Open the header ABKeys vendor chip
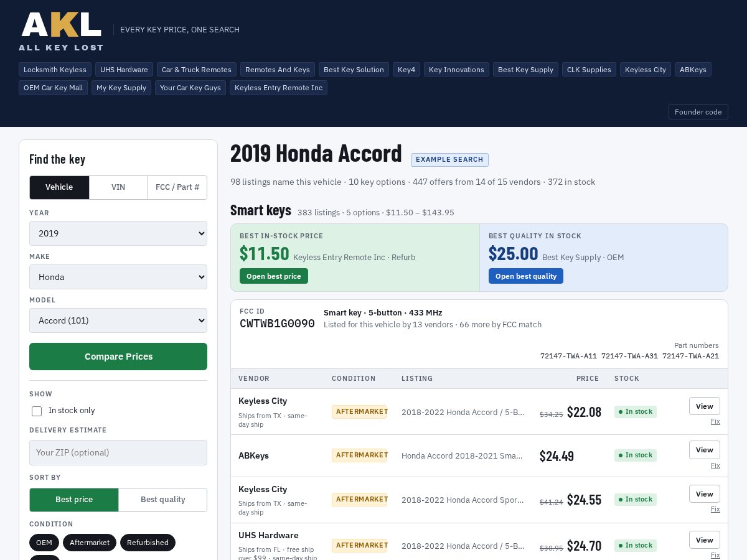 pos(693,70)
